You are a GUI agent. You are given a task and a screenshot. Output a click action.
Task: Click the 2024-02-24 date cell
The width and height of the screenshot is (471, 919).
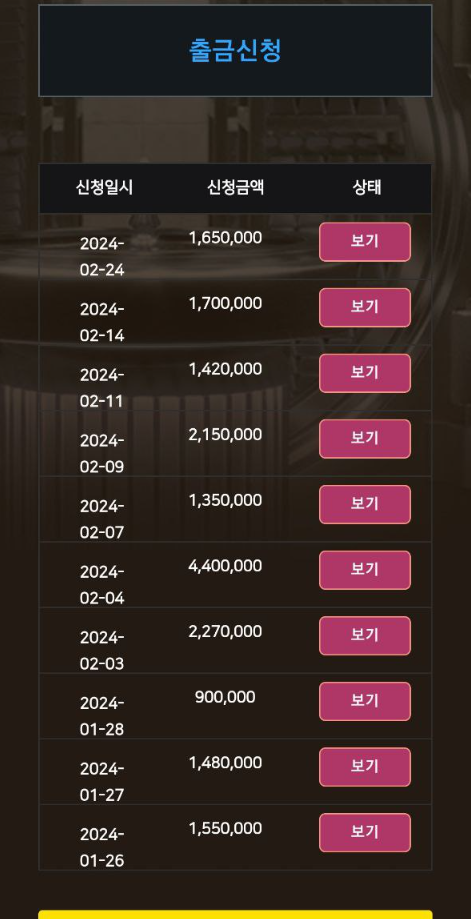(102, 257)
